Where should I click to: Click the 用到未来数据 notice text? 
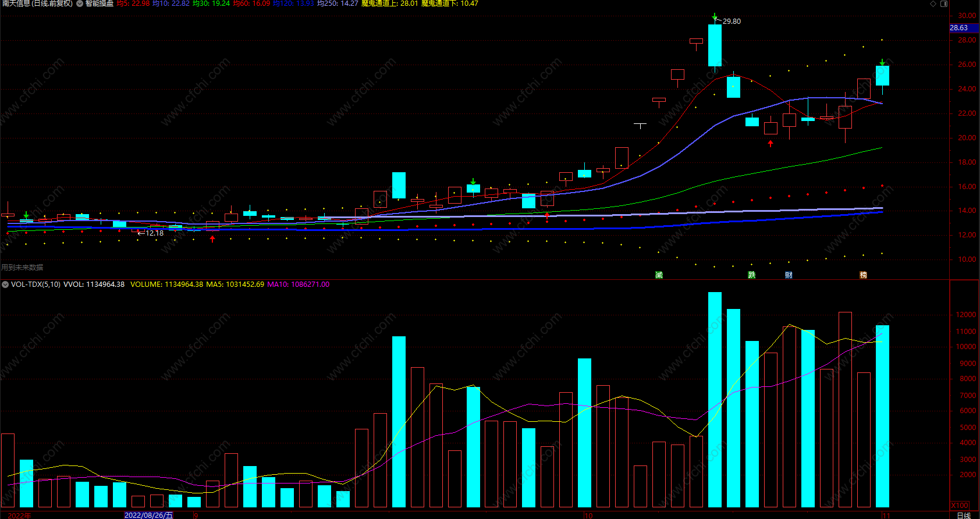tap(22, 268)
